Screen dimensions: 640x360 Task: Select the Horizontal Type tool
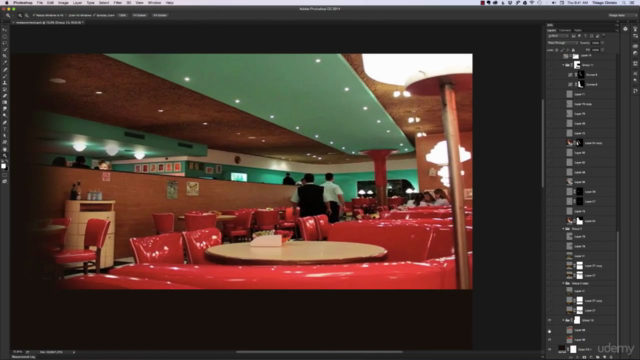pos(5,129)
